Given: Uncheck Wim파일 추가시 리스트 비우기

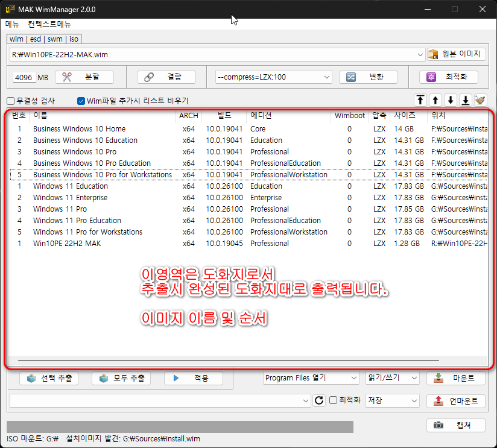Looking at the screenshot, I should [x=81, y=101].
